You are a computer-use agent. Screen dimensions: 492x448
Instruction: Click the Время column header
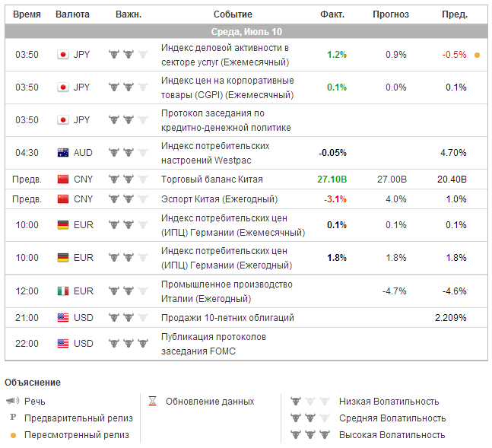pos(27,14)
